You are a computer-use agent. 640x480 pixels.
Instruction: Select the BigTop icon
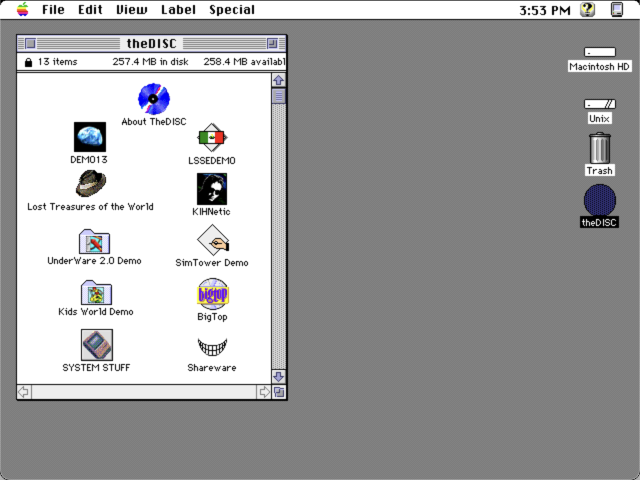[x=213, y=293]
